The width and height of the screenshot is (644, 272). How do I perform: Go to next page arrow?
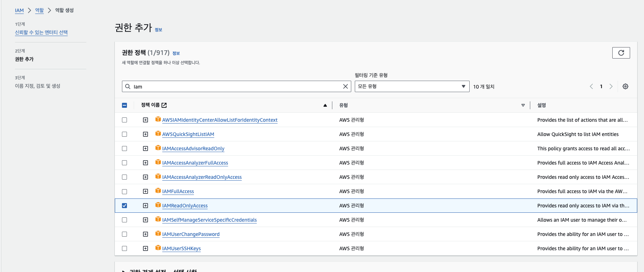[611, 86]
